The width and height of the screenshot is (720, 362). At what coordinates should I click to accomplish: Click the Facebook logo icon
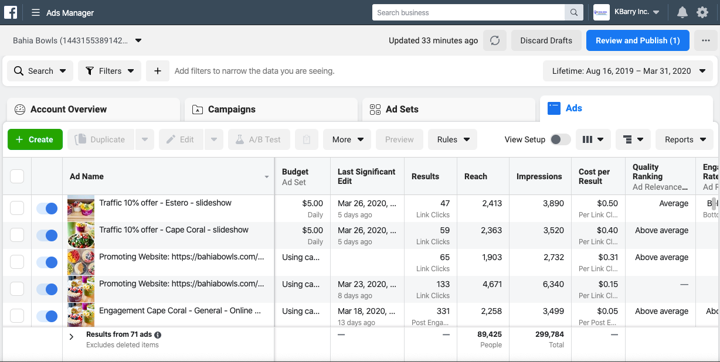pos(11,12)
